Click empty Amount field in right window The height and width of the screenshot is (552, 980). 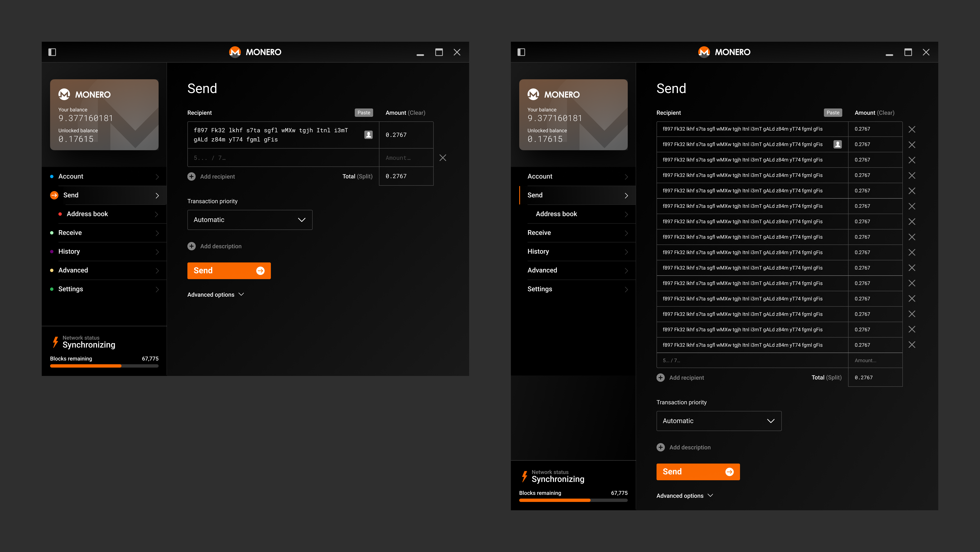tap(875, 360)
